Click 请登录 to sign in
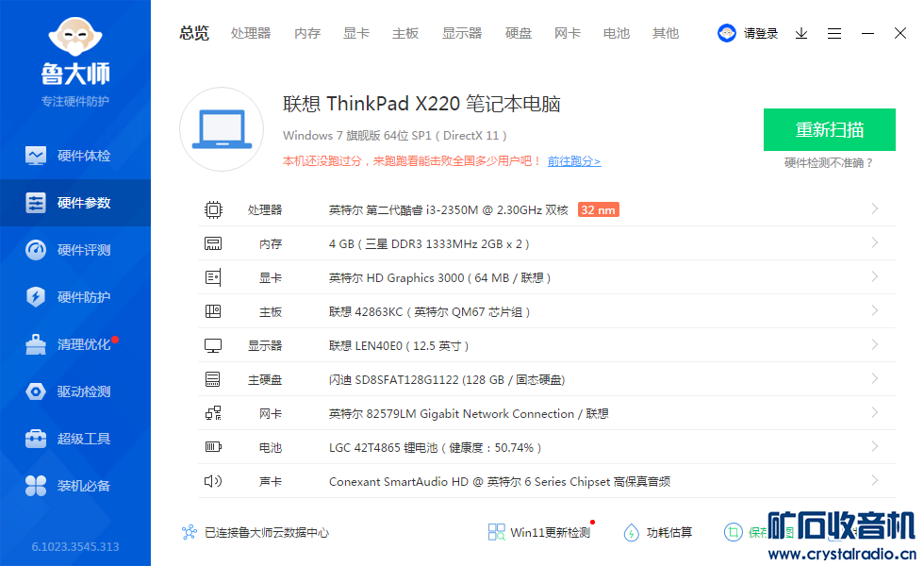The width and height of the screenshot is (924, 566). tap(760, 33)
